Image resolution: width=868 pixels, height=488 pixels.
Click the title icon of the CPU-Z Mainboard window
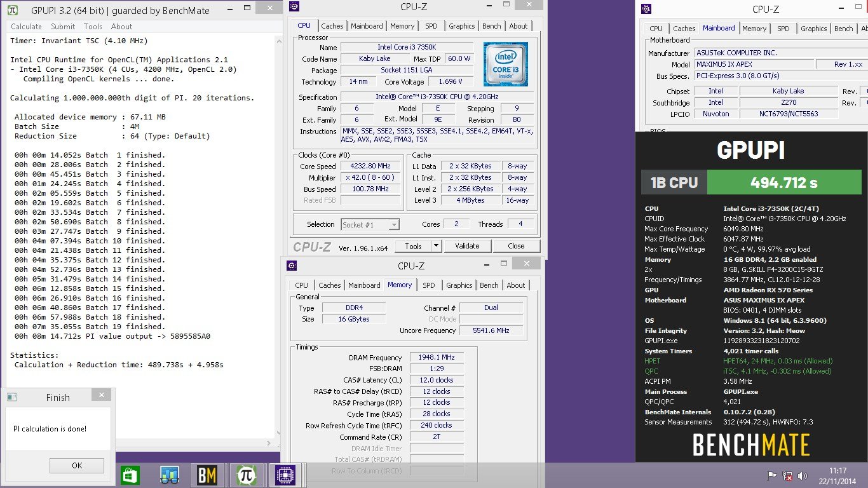point(646,9)
